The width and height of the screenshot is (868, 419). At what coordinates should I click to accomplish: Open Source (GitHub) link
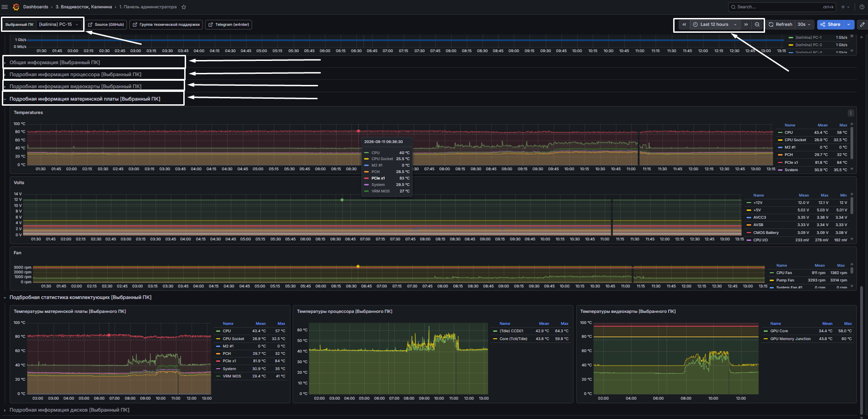(106, 24)
